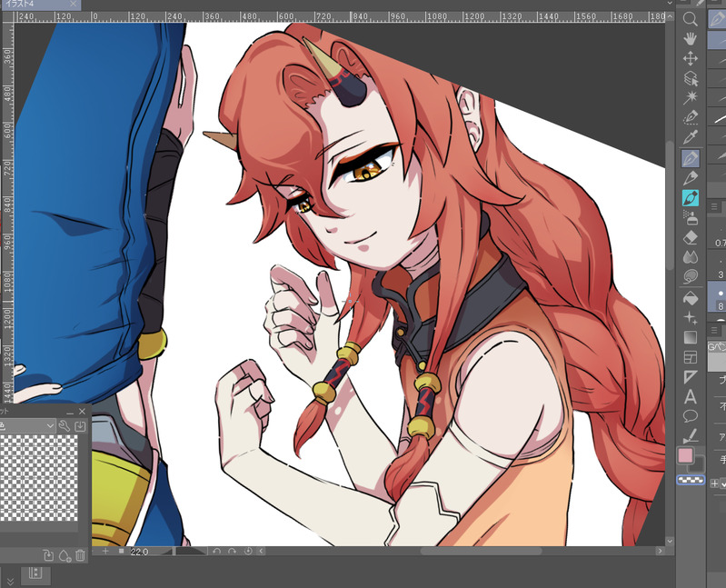Select the Eyedropper tool
The width and height of the screenshot is (726, 588).
coord(691,137)
